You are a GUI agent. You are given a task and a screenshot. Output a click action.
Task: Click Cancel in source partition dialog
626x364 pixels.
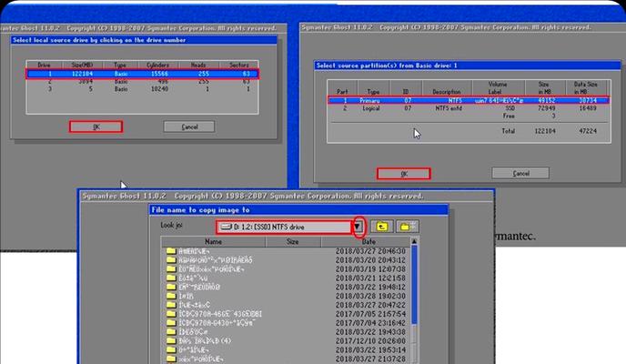tap(520, 173)
